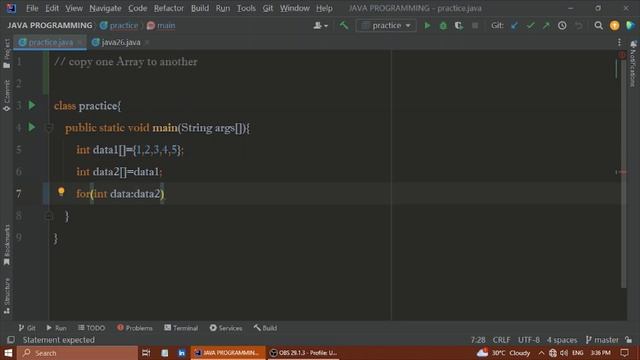Open the Structure tool window sidebar
This screenshot has height=360, width=640.
point(7,296)
